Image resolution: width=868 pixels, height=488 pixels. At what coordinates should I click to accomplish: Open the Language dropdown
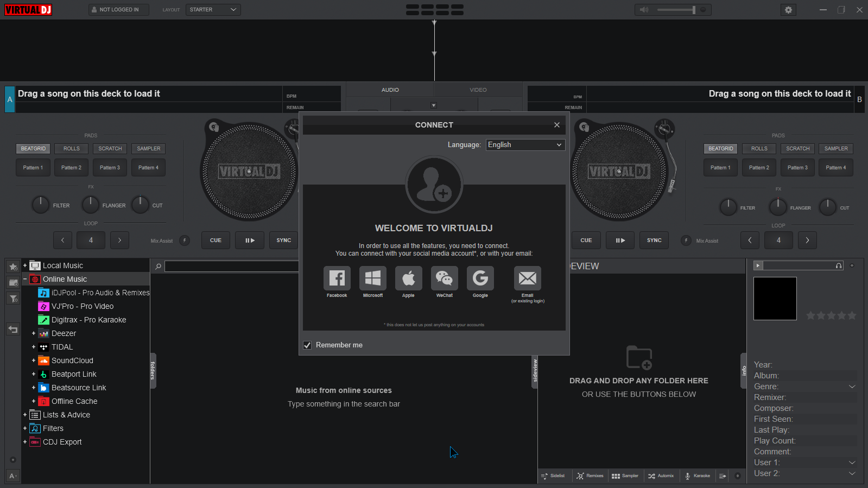point(525,145)
